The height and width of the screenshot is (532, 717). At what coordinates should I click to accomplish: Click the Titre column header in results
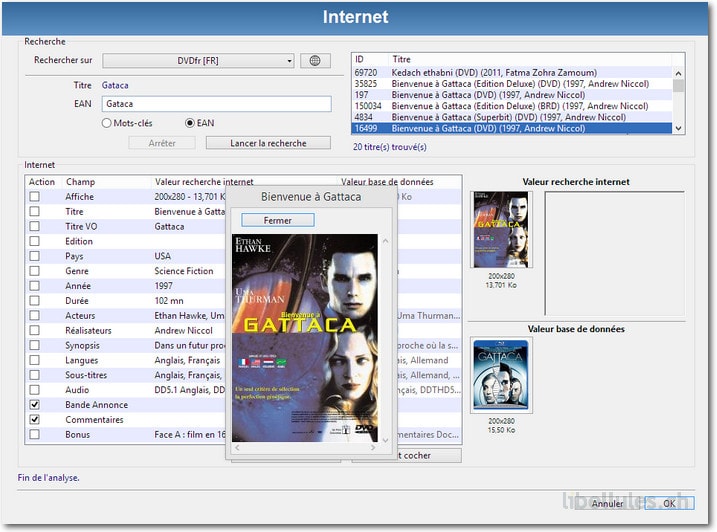pos(530,59)
